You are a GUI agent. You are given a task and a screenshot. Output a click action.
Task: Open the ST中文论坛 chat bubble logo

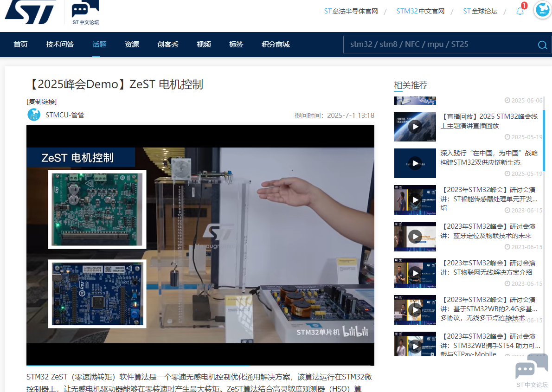pos(85,13)
